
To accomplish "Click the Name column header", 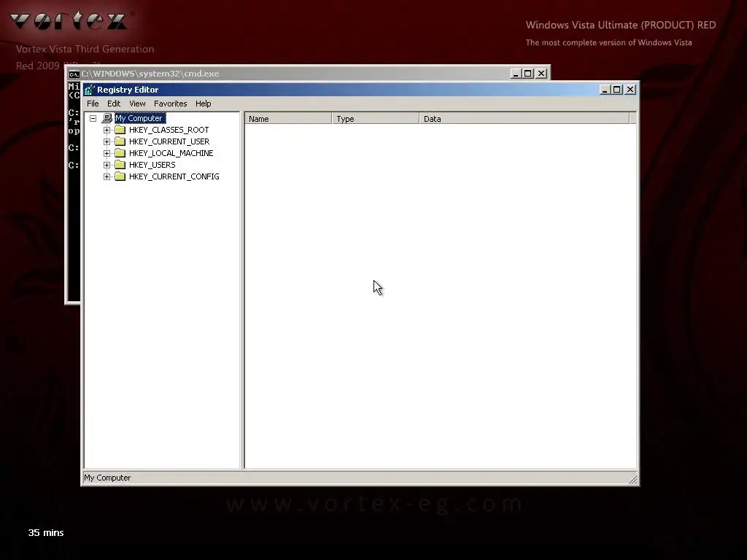I will point(288,119).
